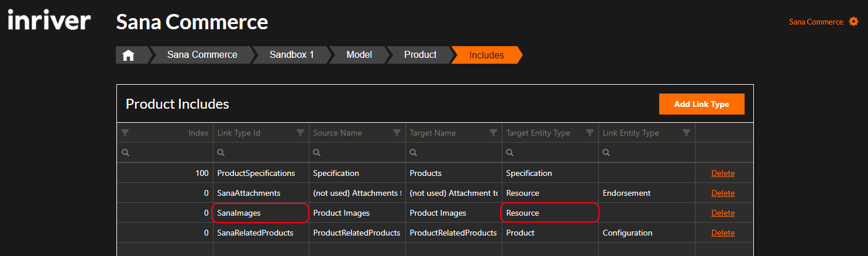Click the Target Entity Type search box
Image resolution: width=868 pixels, height=256 pixels.
(550, 153)
